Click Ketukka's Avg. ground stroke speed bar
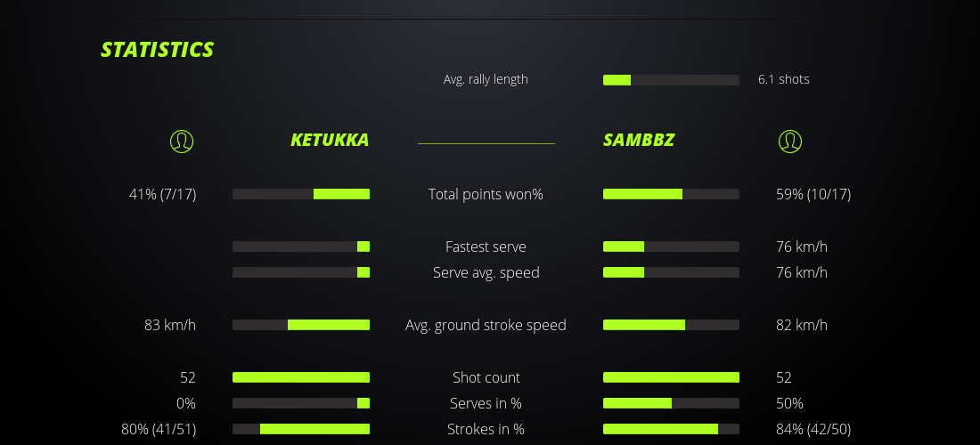Image resolution: width=980 pixels, height=445 pixels. click(x=301, y=325)
